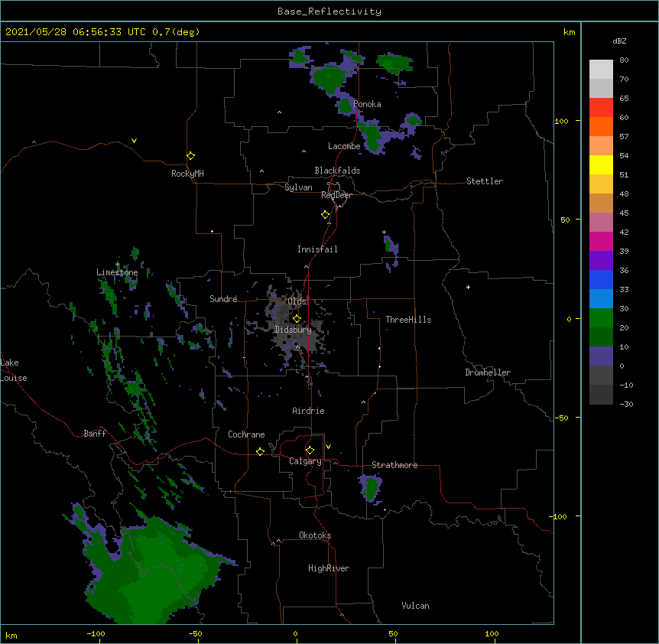The height and width of the screenshot is (644, 659).
Task: Click the yellow diamond marker between Olds and Didsbury
Action: point(297,318)
